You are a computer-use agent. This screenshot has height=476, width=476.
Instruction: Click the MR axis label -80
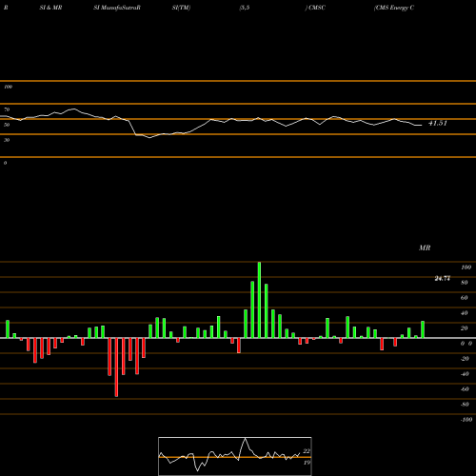pos(465,405)
